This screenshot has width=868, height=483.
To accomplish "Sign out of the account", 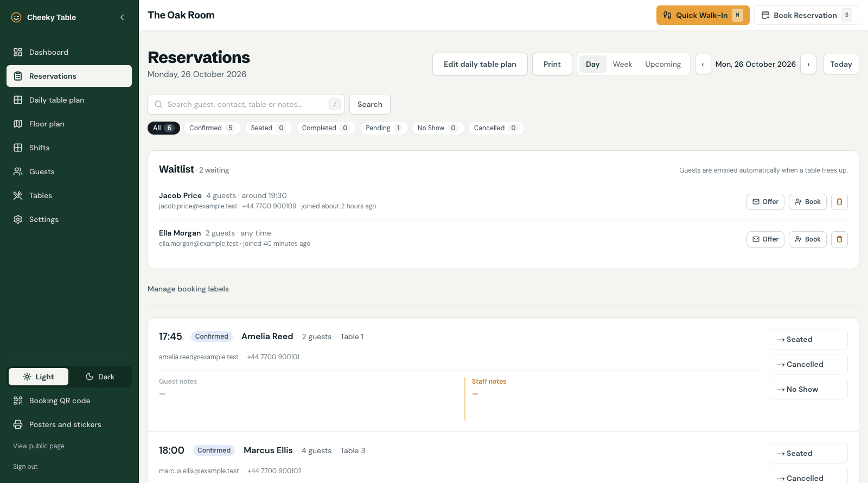I will click(25, 467).
